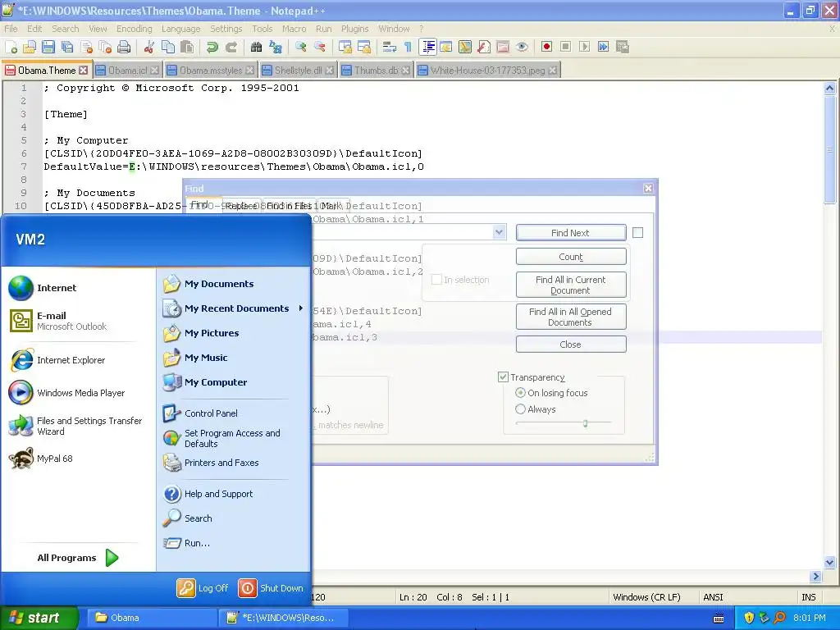The width and height of the screenshot is (840, 630).
Task: Click the Close button in Find dialog
Action: 571,345
